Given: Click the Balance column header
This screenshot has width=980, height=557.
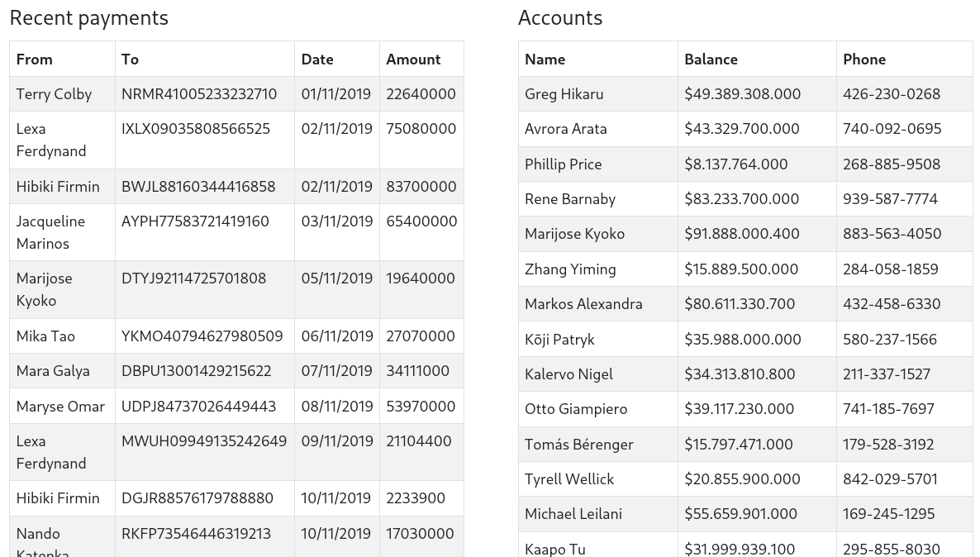Looking at the screenshot, I should pos(711,60).
